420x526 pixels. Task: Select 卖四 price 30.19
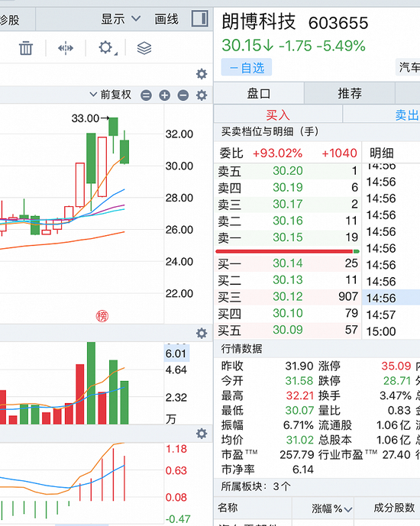click(x=287, y=188)
